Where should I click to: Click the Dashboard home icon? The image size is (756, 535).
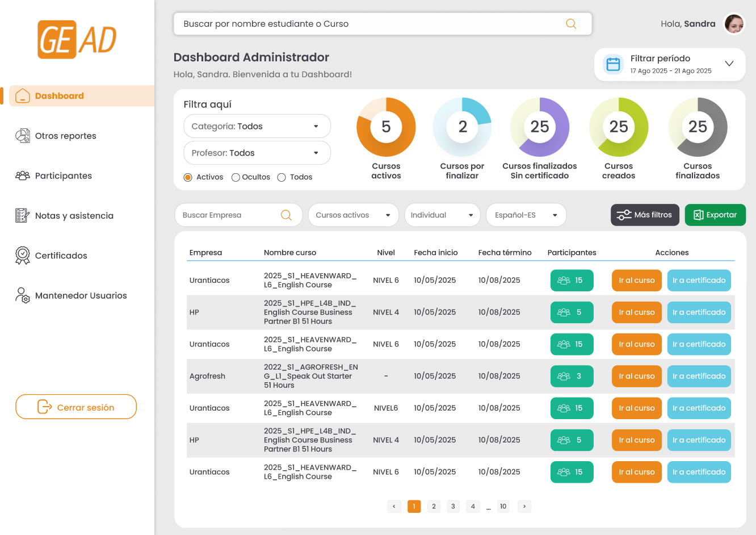(23, 96)
